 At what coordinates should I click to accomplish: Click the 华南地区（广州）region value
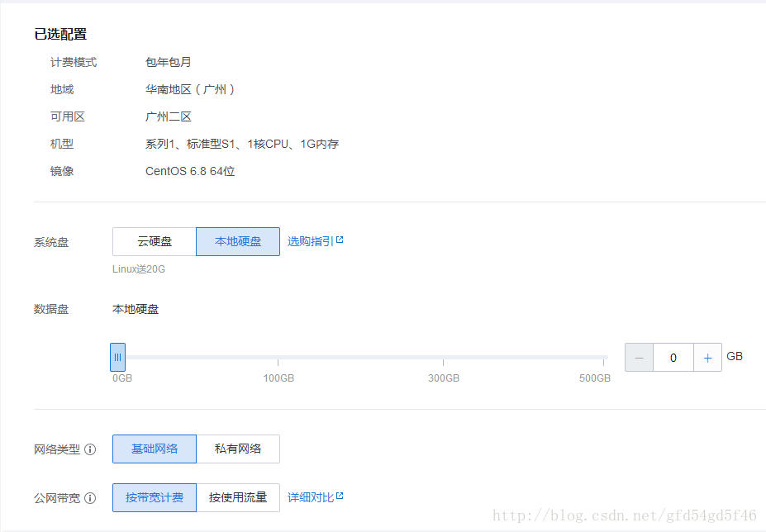pos(190,89)
